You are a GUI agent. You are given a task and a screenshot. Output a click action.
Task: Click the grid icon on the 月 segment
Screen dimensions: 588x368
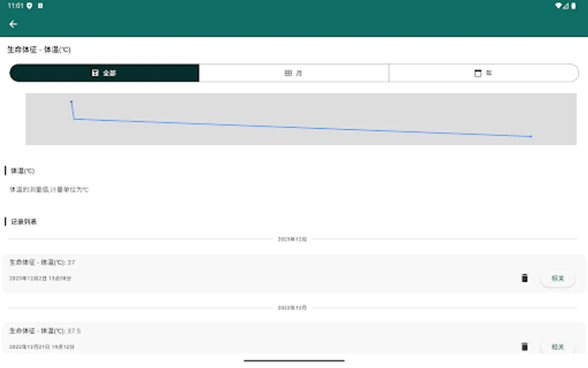(287, 73)
